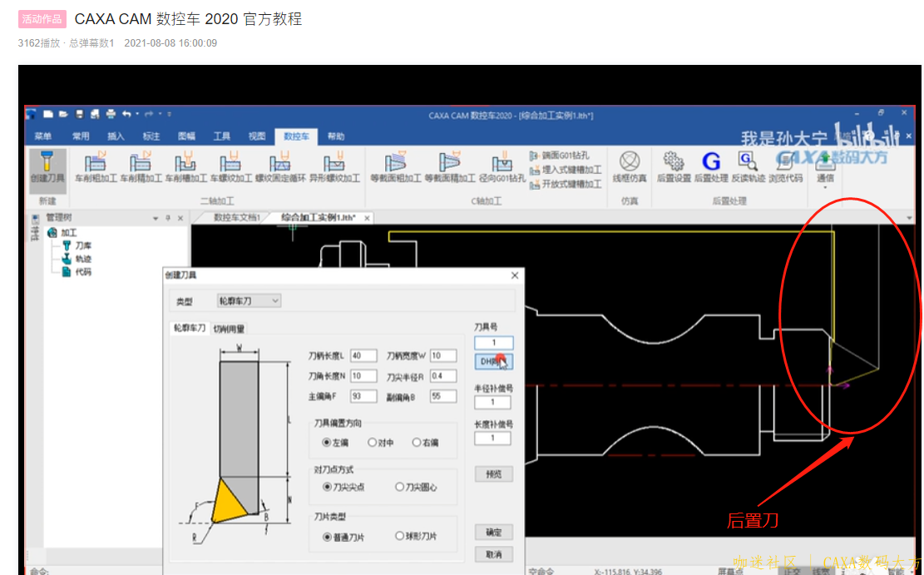Click the save-as icon in quick access toolbar
The height and width of the screenshot is (575, 924).
click(x=95, y=114)
